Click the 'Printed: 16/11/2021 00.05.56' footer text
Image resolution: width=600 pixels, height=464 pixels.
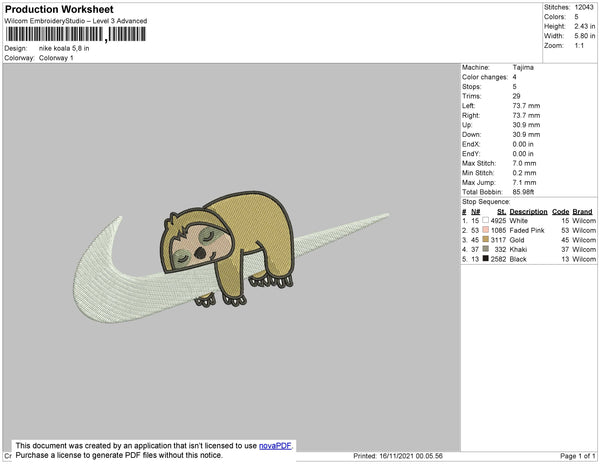coord(398,456)
